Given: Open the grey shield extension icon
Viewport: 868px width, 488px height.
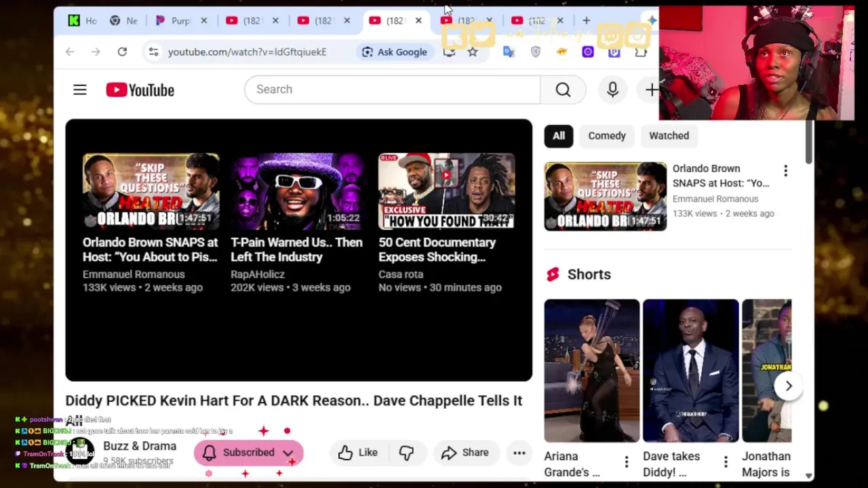Looking at the screenshot, I should tap(536, 52).
